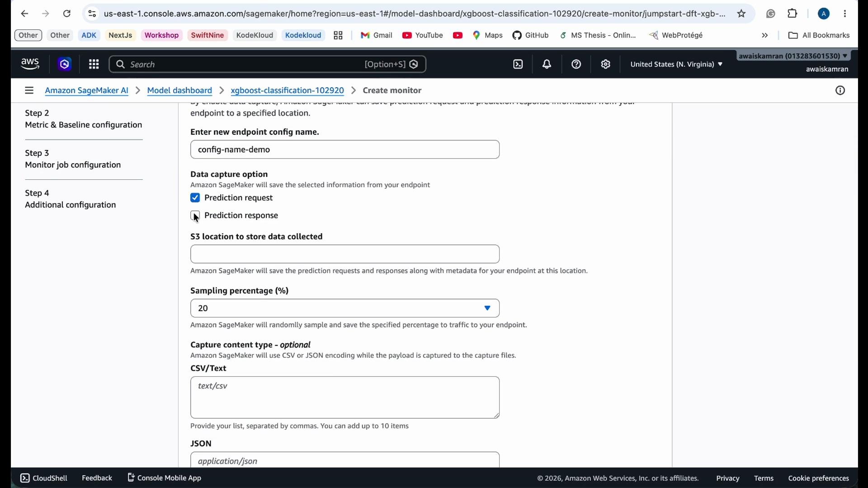Open info panel icon at right
The height and width of the screenshot is (488, 868).
coord(840,91)
